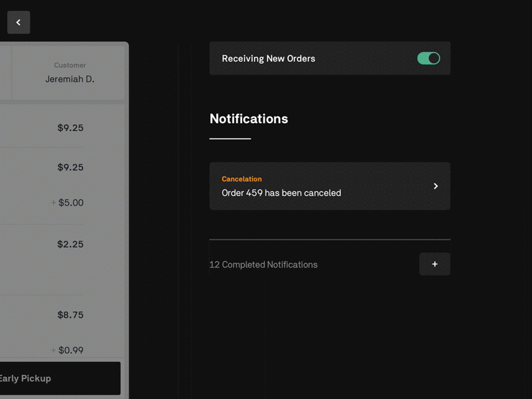
Task: Expand completed notifications with plus button
Action: pyautogui.click(x=435, y=264)
